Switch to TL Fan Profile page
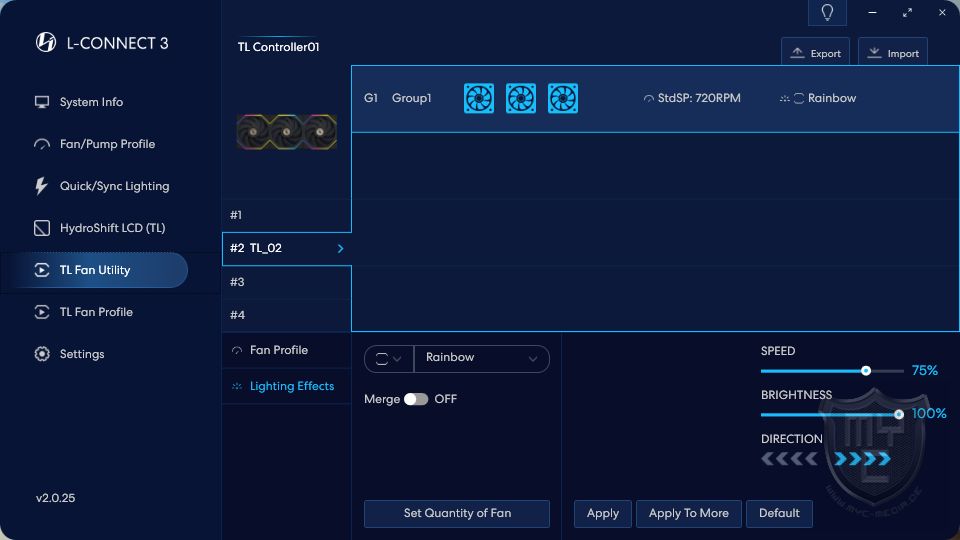Image resolution: width=960 pixels, height=540 pixels. pos(96,312)
